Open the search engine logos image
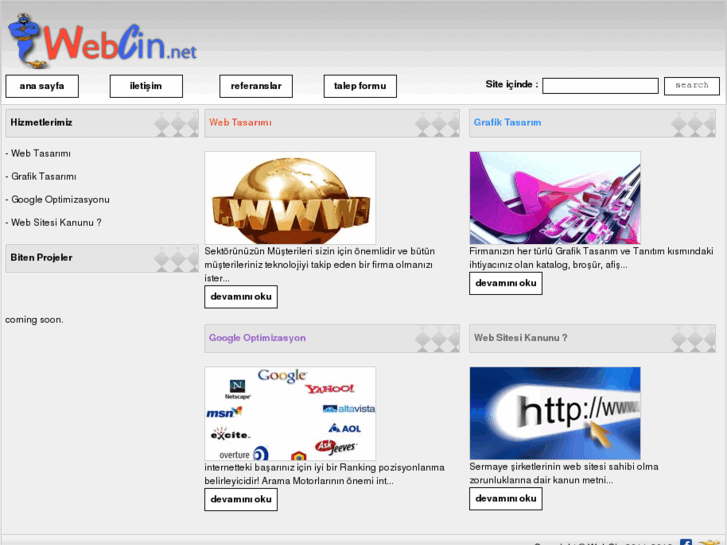 pyautogui.click(x=290, y=414)
